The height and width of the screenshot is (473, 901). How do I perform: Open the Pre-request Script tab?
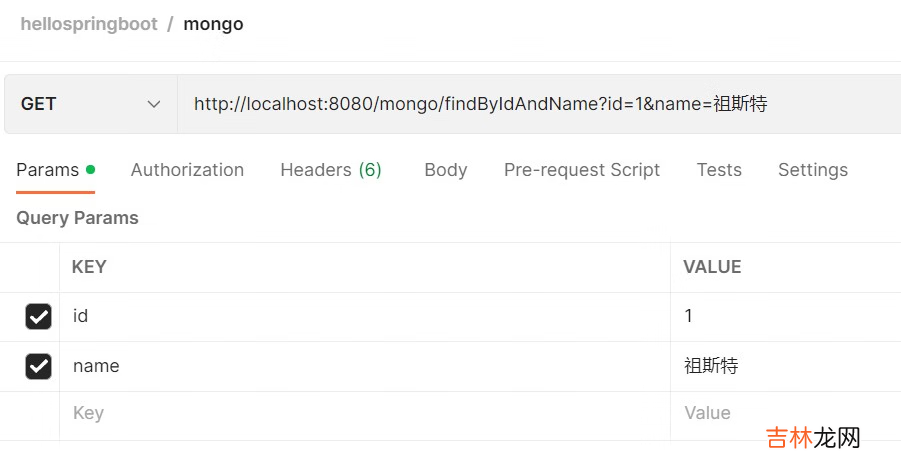pyautogui.click(x=582, y=170)
